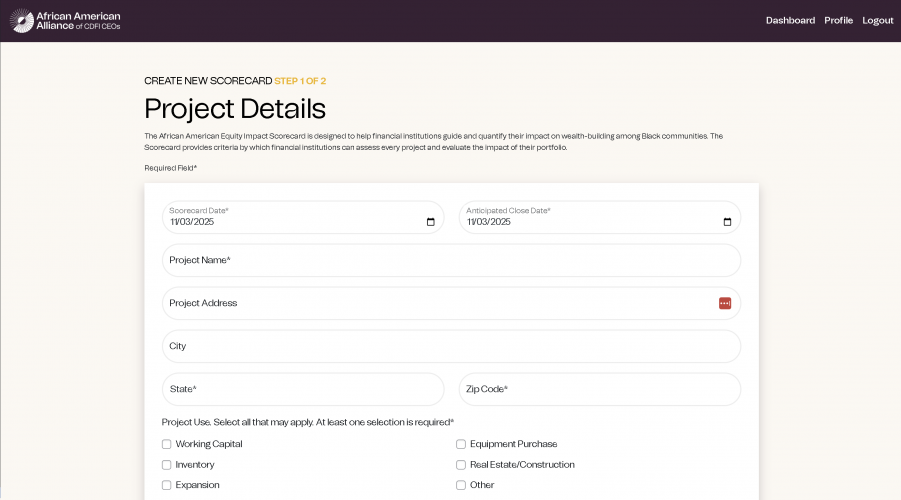The height and width of the screenshot is (500, 901).
Task: Click the African American Alliance logo
Action: 66,21
